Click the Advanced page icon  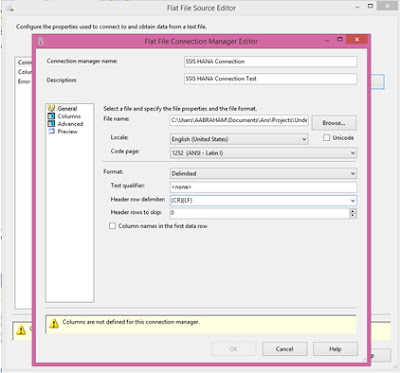tap(51, 124)
